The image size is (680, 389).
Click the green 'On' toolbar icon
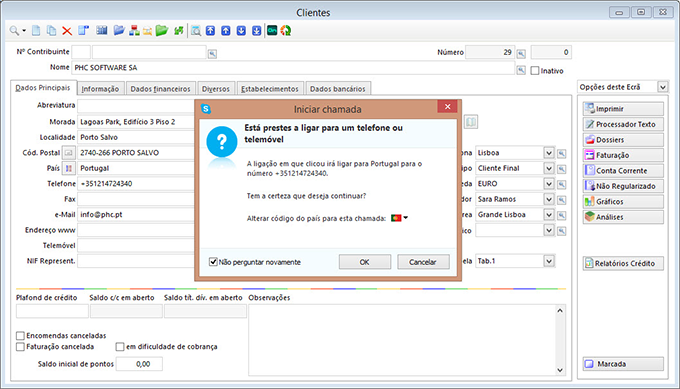pos(272,30)
